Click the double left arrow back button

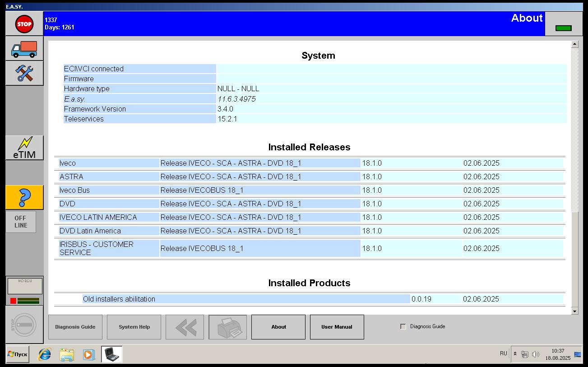point(185,327)
